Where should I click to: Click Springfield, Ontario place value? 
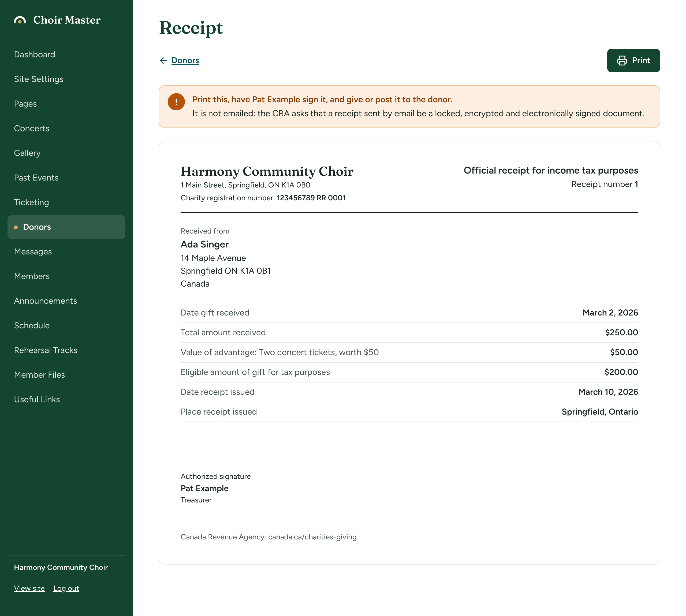[600, 412]
